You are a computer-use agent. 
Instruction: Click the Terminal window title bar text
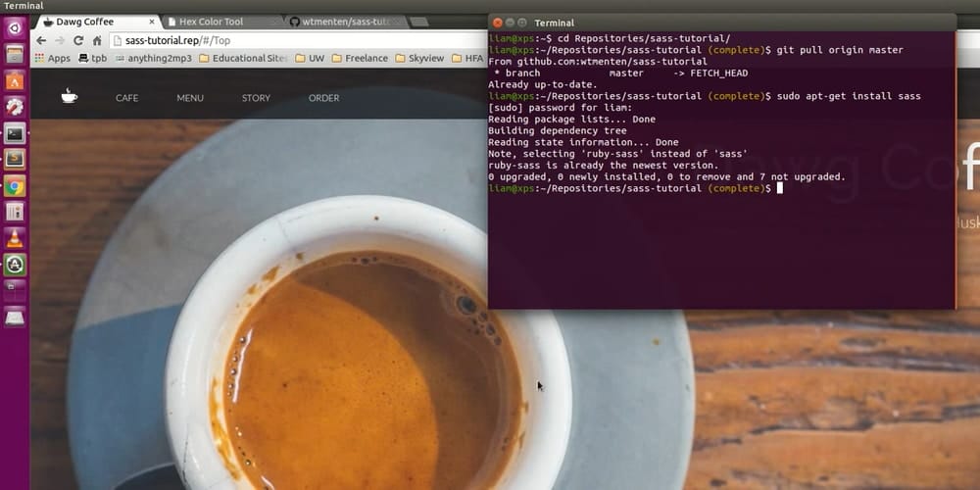[x=554, y=24]
